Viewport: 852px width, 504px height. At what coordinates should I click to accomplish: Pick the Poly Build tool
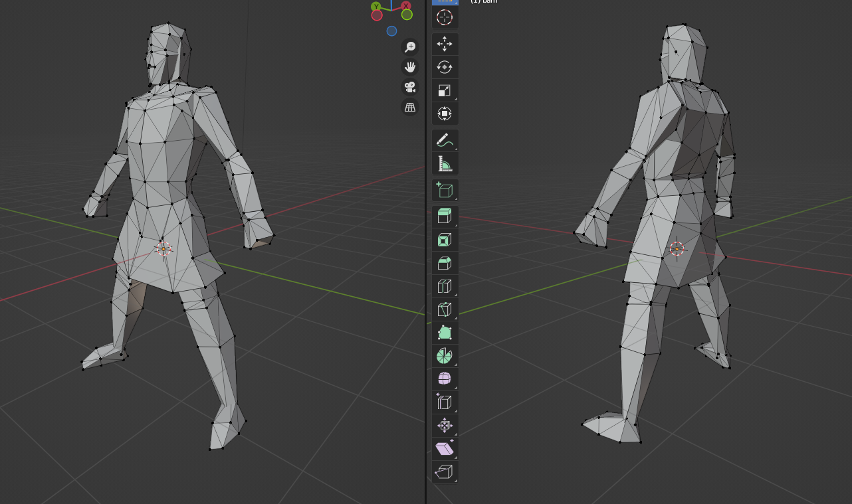point(445,333)
